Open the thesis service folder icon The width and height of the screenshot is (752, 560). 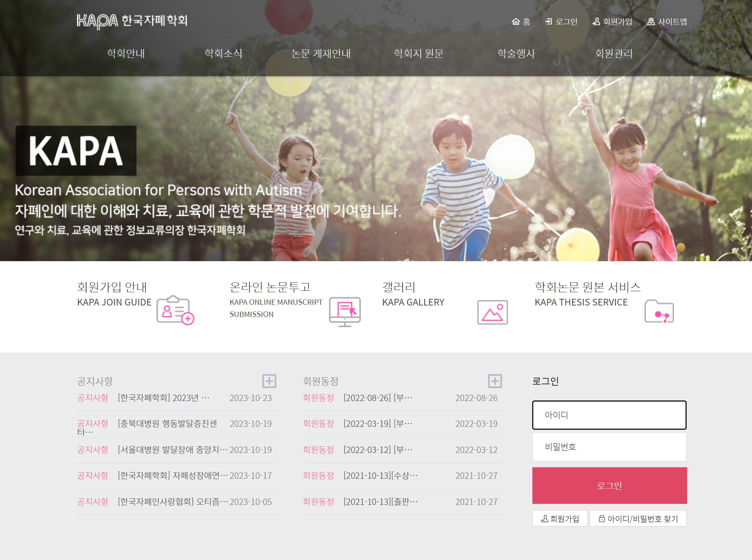click(x=659, y=311)
